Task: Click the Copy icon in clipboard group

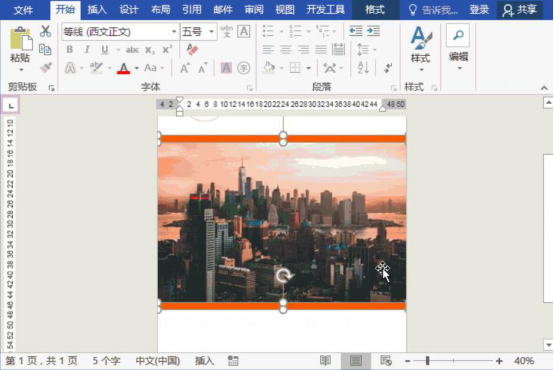Action: pos(45,49)
